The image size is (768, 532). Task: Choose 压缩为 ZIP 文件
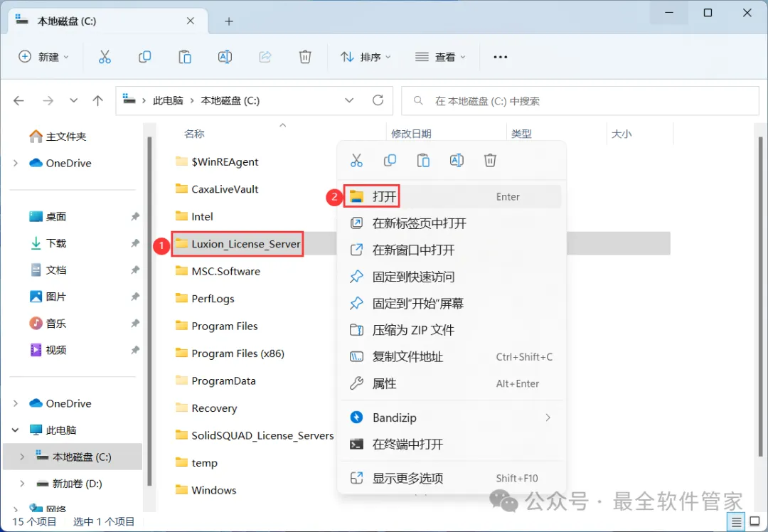(452, 330)
